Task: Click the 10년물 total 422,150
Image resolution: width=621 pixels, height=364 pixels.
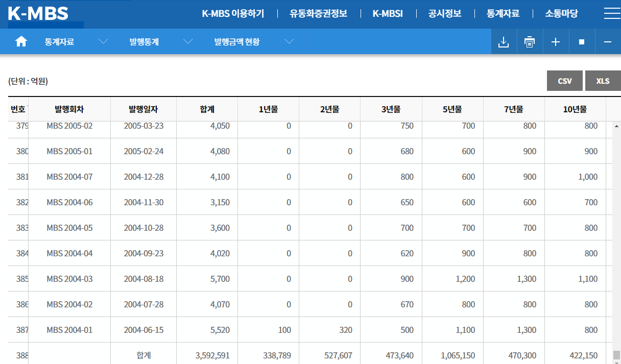Action: tap(584, 355)
